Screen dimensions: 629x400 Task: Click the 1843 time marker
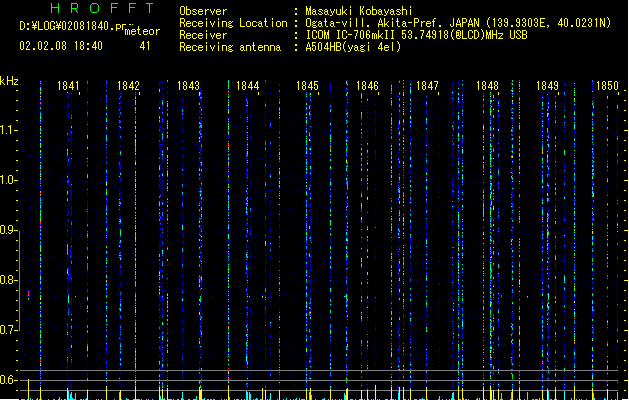[188, 86]
